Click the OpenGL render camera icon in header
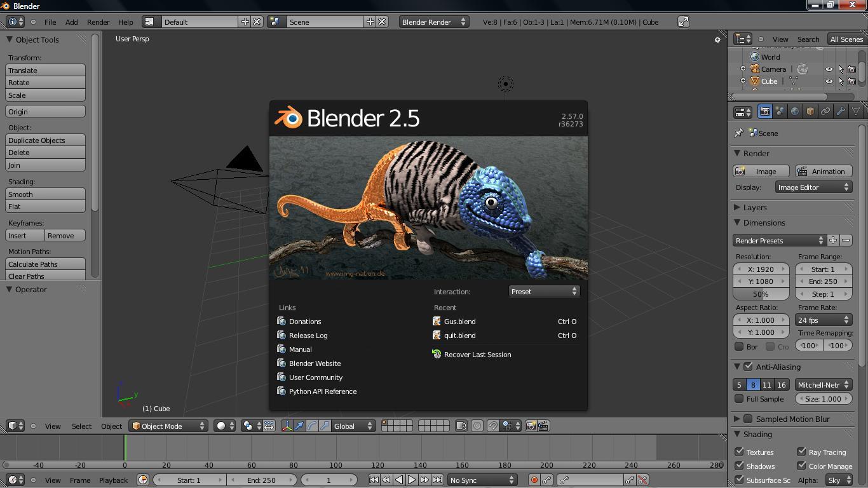Viewport: 868px width, 488px height. click(530, 426)
